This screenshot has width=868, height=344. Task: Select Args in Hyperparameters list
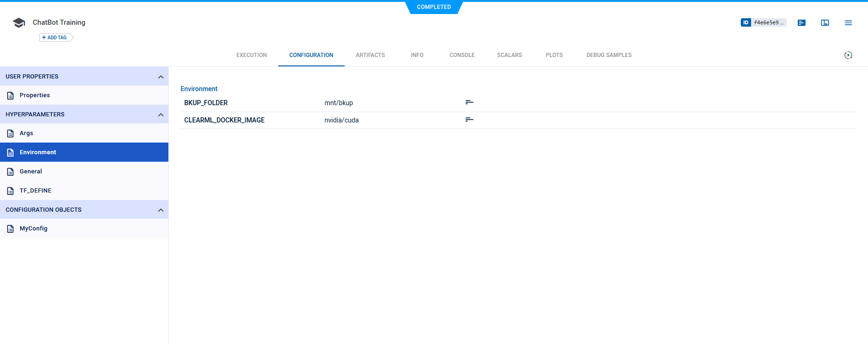26,133
